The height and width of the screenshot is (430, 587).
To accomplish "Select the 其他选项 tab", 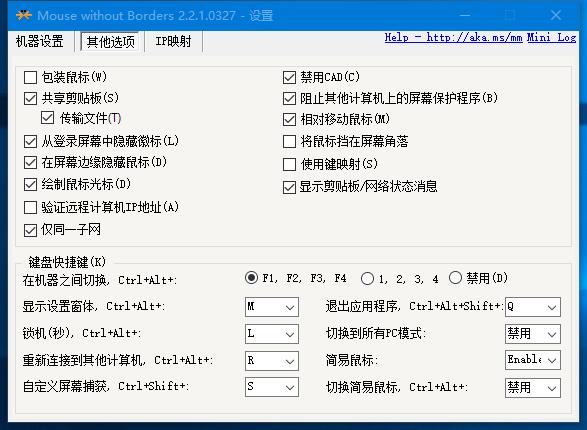I will coord(110,41).
